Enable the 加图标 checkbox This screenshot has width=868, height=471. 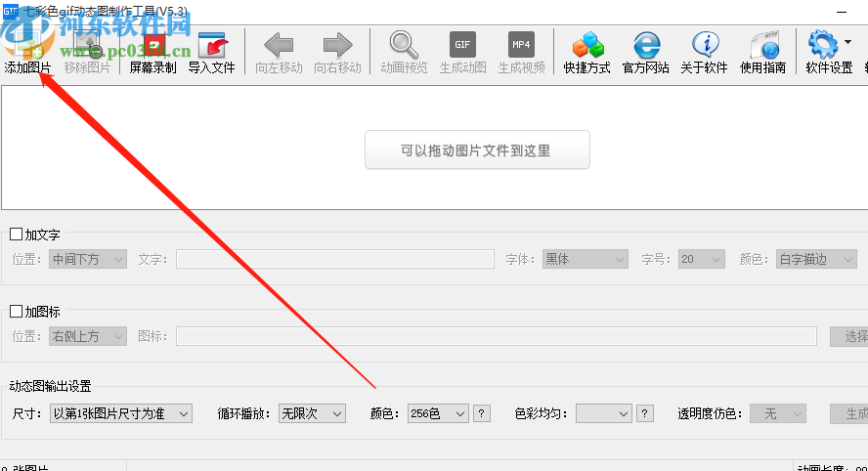pos(16,311)
